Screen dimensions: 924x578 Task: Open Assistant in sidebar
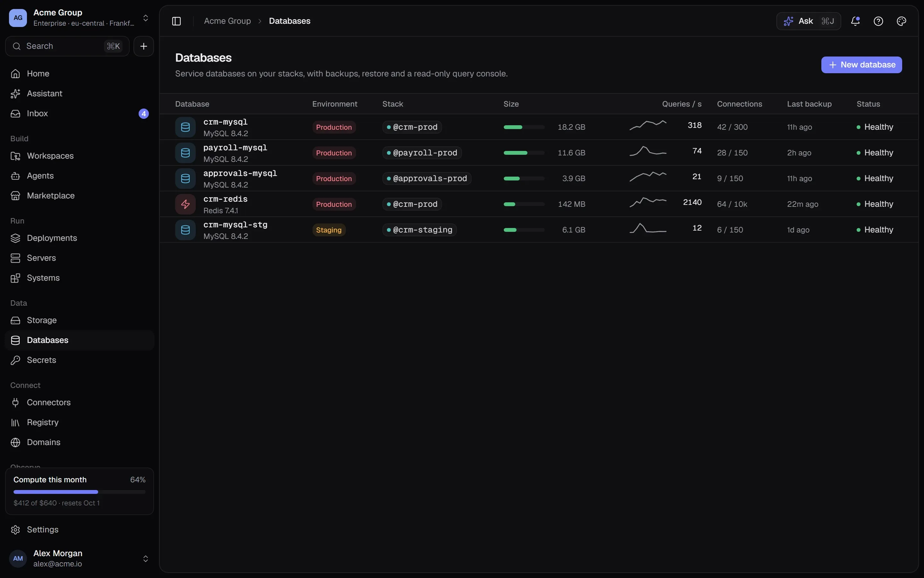(80, 94)
